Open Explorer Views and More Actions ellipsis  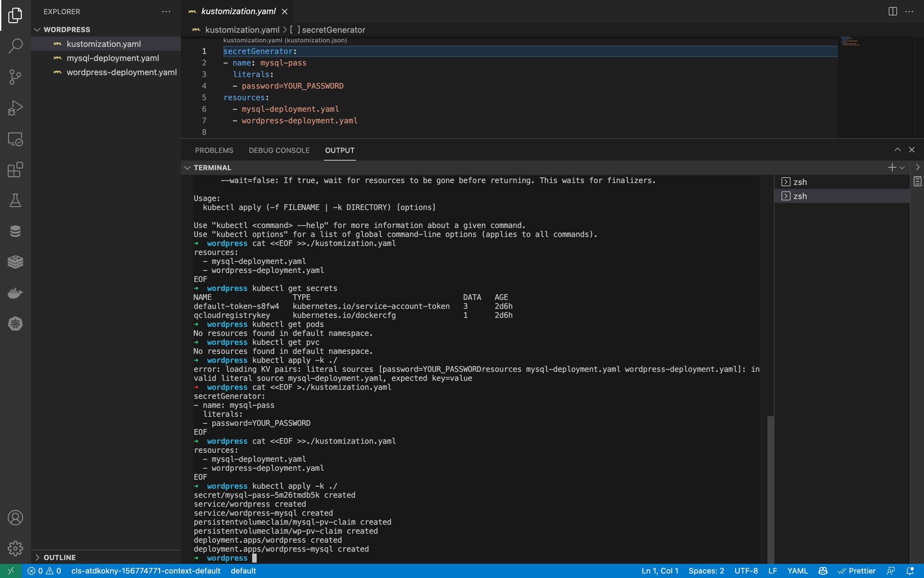166,12
